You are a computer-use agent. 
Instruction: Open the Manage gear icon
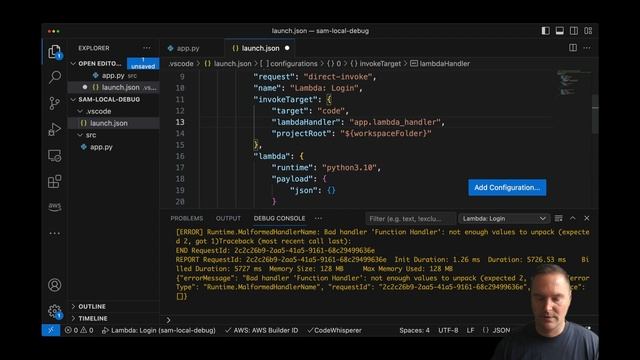coord(54,311)
